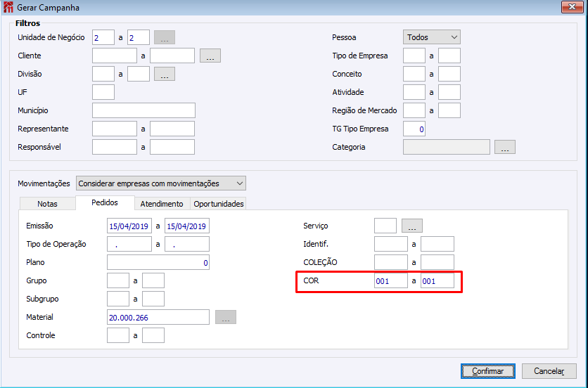
Task: Click the second Divisão input field
Action: 139,74
